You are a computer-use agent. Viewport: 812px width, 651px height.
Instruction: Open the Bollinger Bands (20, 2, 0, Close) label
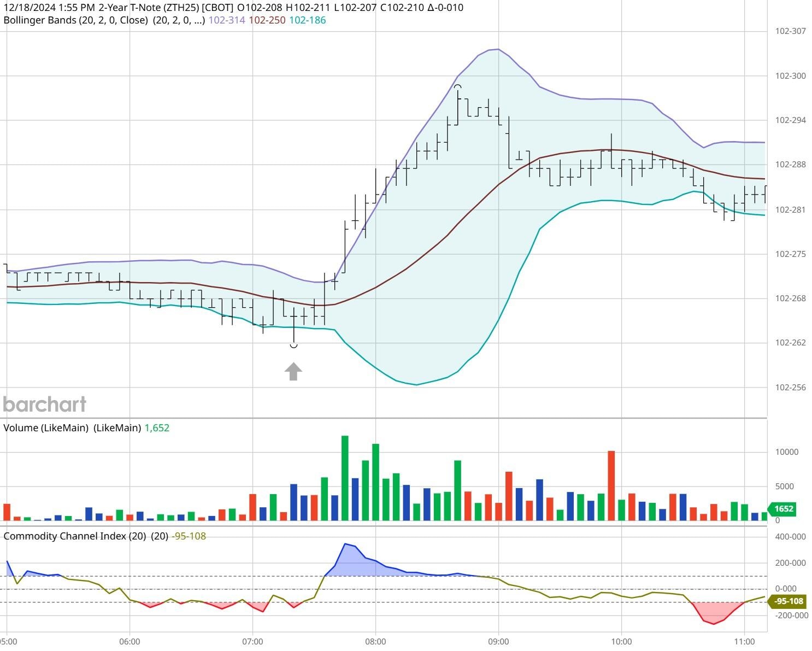[x=75, y=20]
